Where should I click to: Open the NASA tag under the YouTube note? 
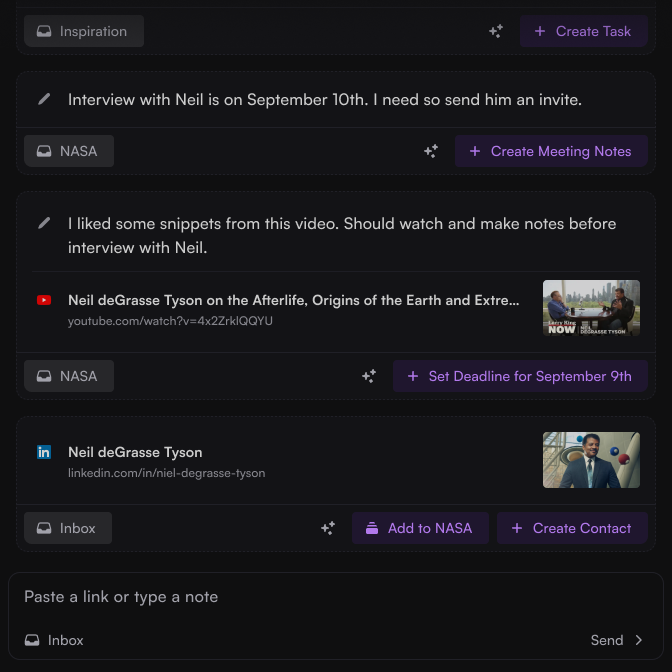[69, 376]
